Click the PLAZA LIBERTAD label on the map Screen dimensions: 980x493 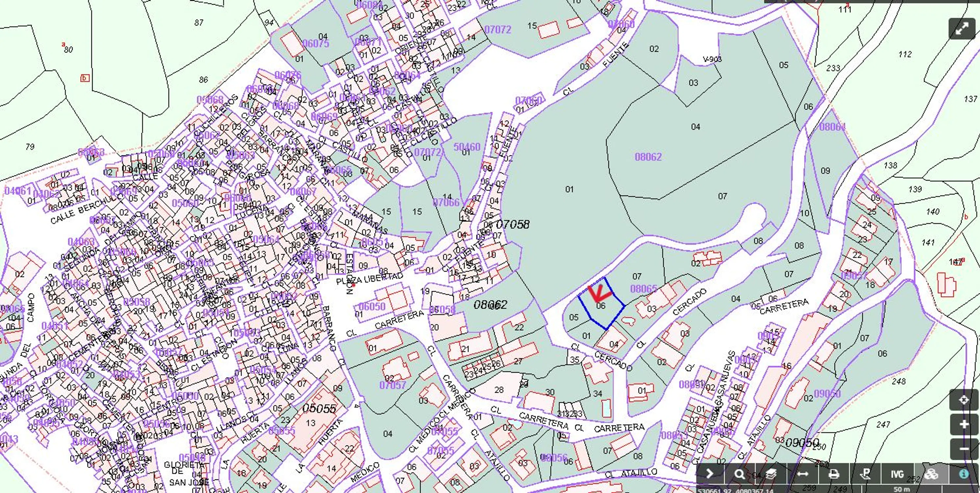coord(370,279)
